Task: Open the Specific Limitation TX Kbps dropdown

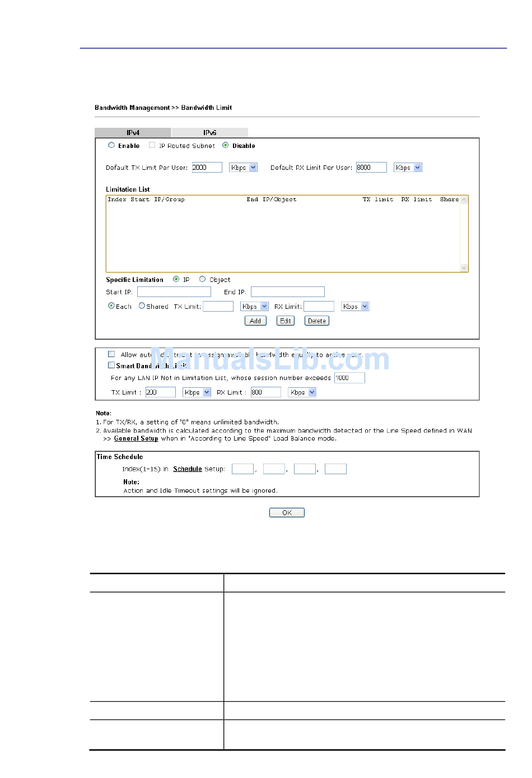Action: pos(255,307)
